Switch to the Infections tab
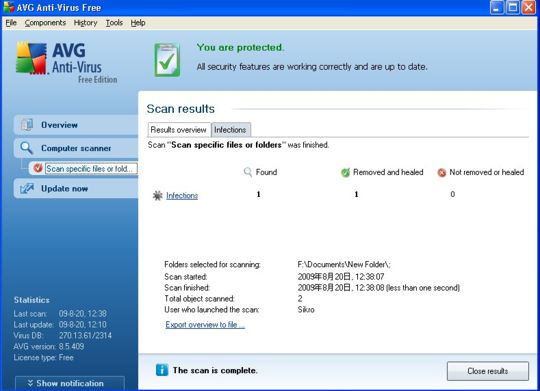This screenshot has height=391, width=540. pos(230,130)
